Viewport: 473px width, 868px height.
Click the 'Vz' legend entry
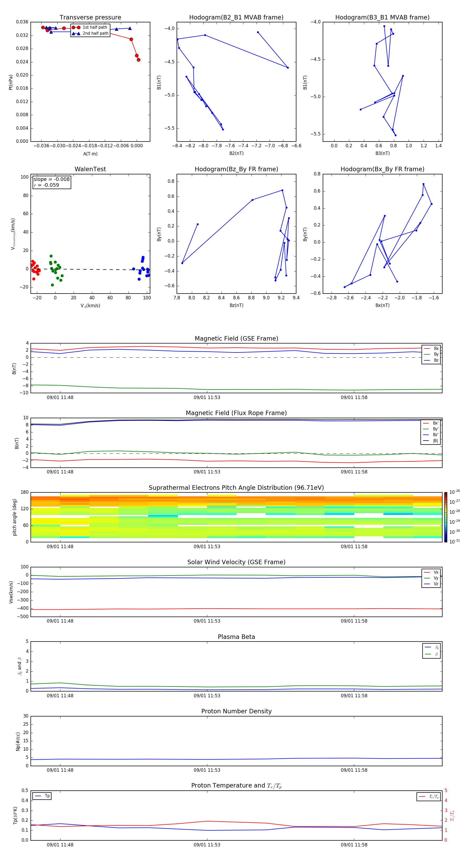pyautogui.click(x=431, y=584)
